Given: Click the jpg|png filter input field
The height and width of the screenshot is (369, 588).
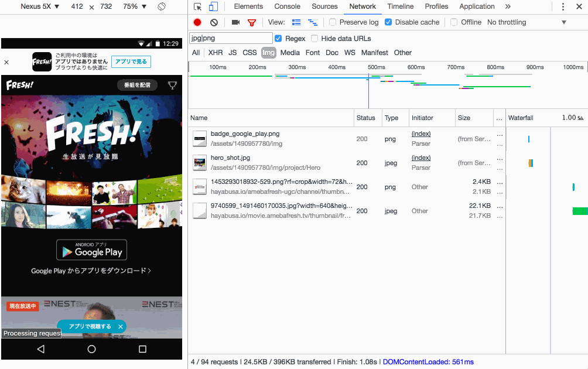Looking at the screenshot, I should pos(231,38).
